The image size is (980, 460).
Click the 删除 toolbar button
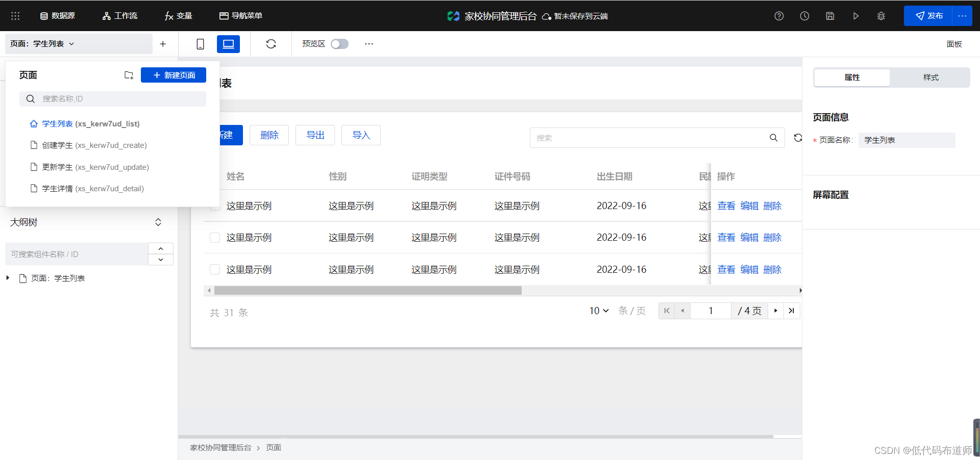269,135
